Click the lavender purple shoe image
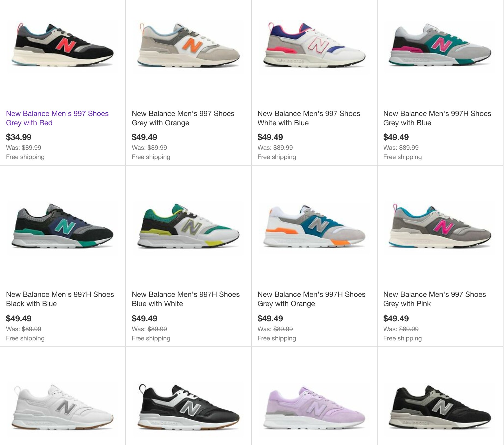The width and height of the screenshot is (504, 445). (314, 408)
